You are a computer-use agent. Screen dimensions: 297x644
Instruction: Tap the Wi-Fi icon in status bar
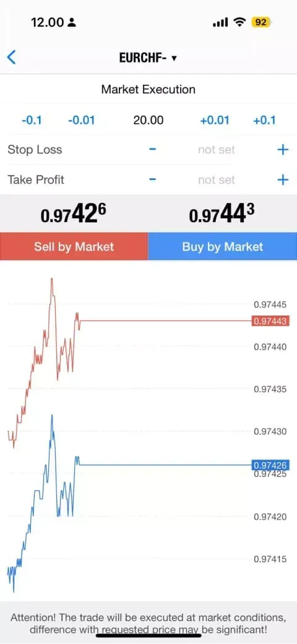(239, 23)
